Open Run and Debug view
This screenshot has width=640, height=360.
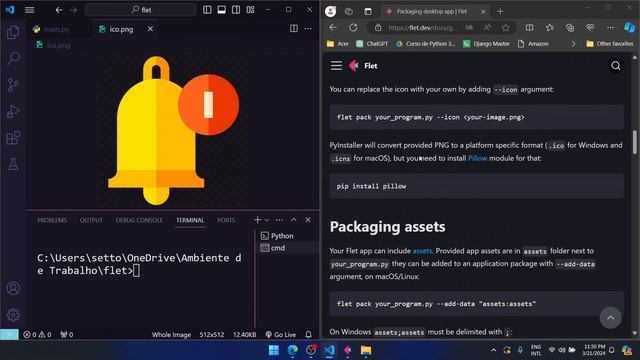(13, 111)
